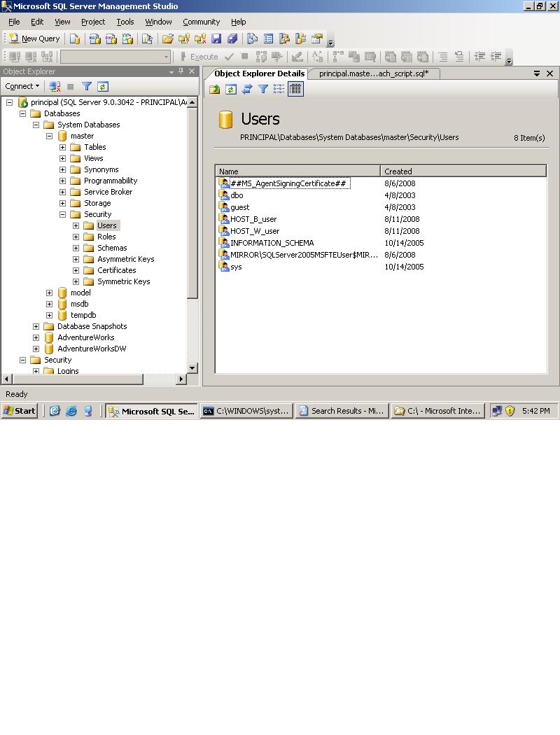The image size is (560, 735).
Task: Toggle the Execute button on SQL toolbar
Action: pos(201,57)
